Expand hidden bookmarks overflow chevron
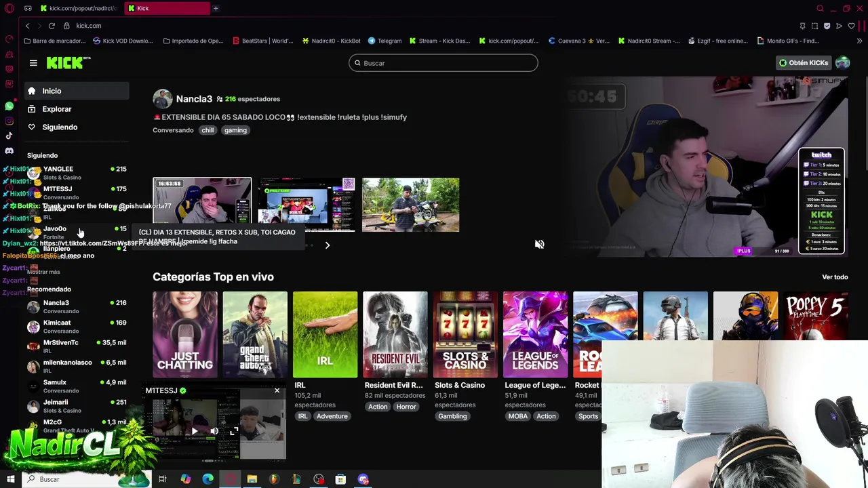The height and width of the screenshot is (488, 868). pos(861,41)
